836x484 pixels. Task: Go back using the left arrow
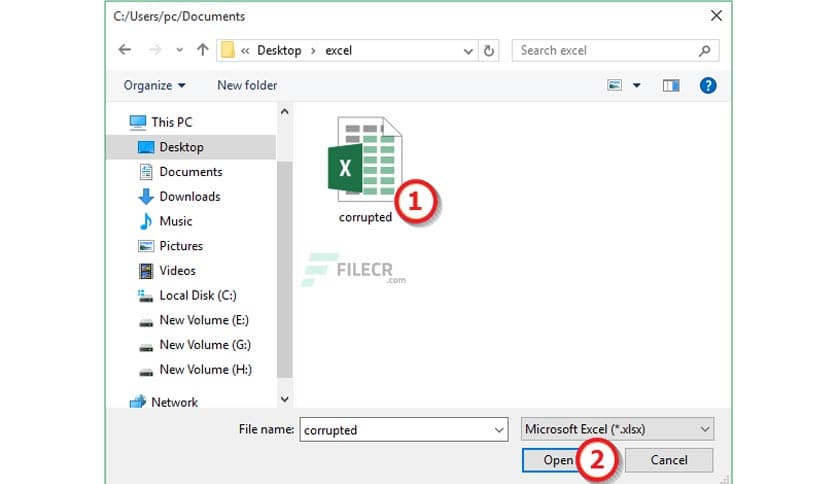[x=125, y=50]
